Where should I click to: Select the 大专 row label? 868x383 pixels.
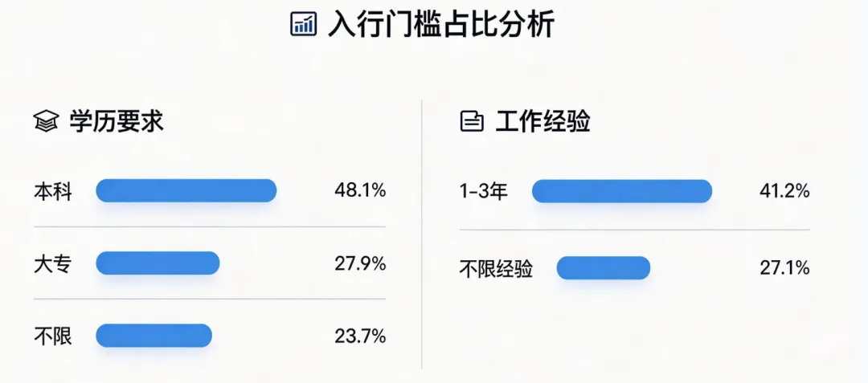point(53,264)
